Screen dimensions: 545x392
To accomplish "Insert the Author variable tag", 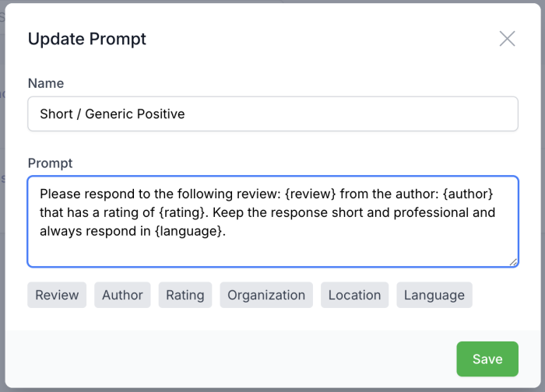I will point(122,295).
